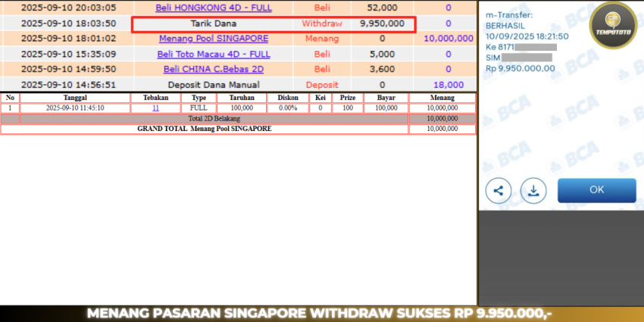Screen dimensions: 644x322
Task: Click the TEMPOTOTO logo badge
Action: point(613,26)
